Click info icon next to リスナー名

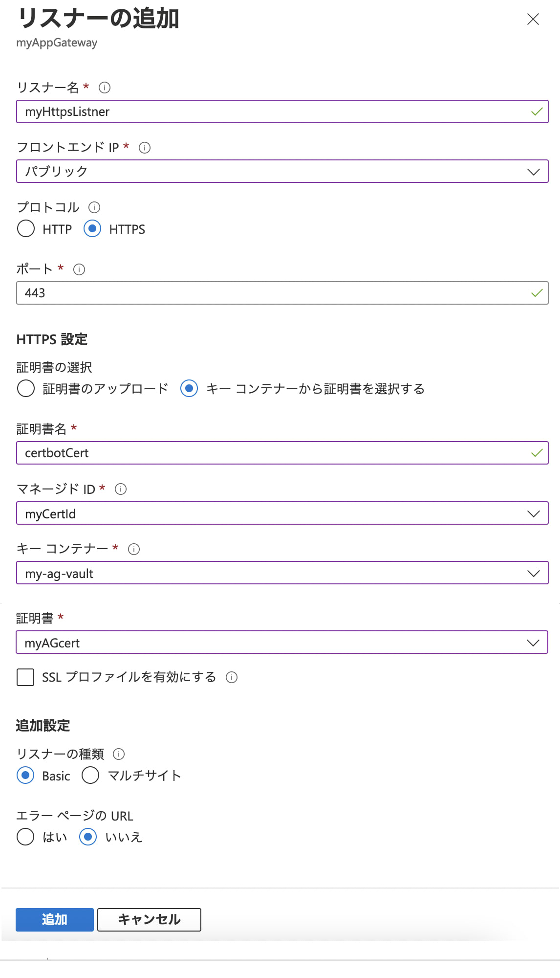click(x=105, y=88)
